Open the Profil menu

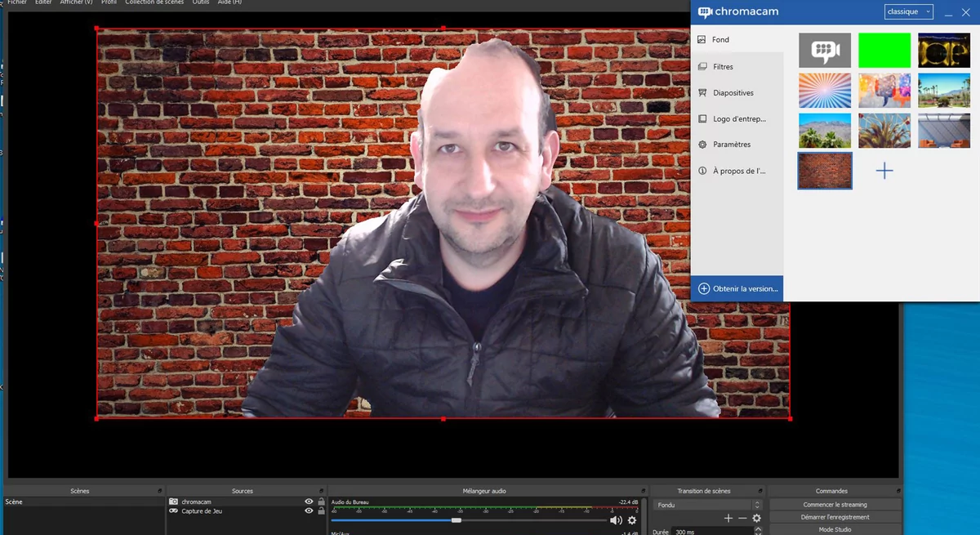tap(109, 2)
